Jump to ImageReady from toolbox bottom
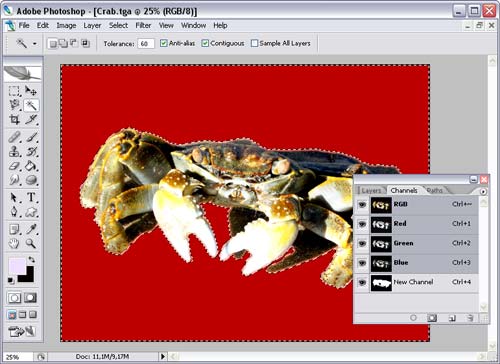This screenshot has width=500, height=364. 22,331
